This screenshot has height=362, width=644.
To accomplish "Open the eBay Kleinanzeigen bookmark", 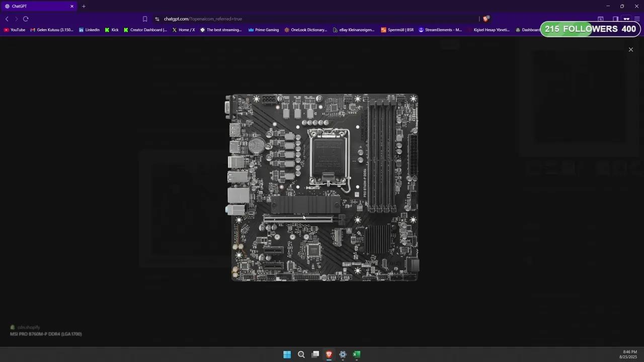I will tap(354, 30).
